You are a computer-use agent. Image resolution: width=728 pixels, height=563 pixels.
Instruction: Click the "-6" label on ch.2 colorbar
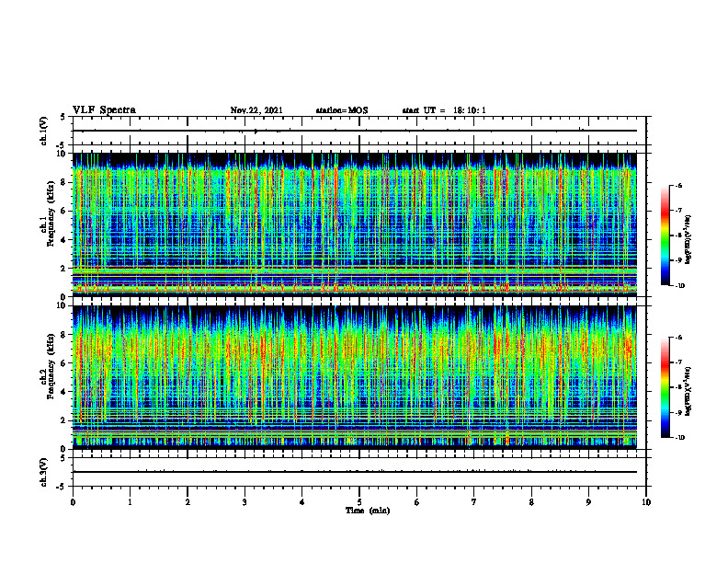pos(678,338)
